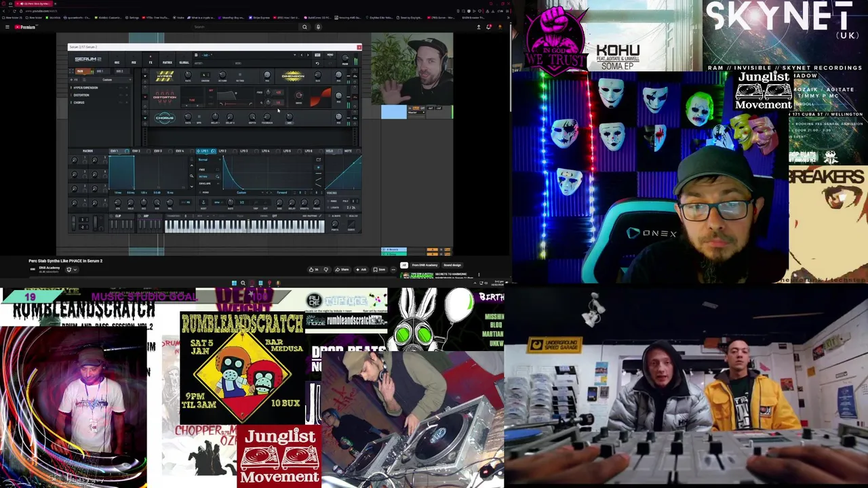Click the Serum save preset disk icon
Screen dimensions: 868x488
coord(196,55)
